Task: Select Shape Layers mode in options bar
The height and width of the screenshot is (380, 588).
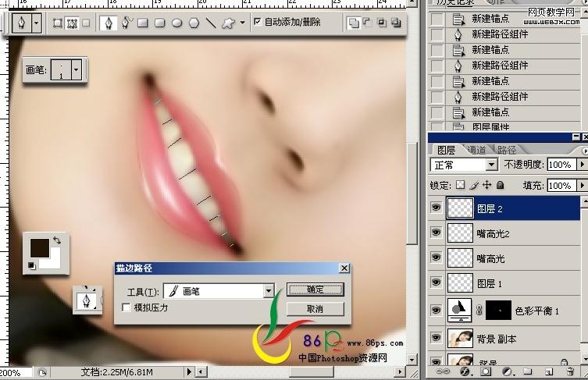Action: pyautogui.click(x=57, y=23)
